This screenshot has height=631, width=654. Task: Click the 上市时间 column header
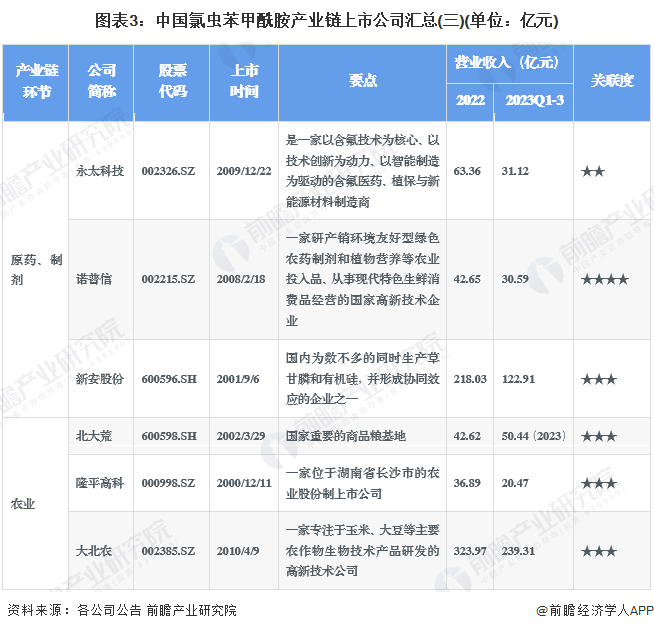(244, 81)
